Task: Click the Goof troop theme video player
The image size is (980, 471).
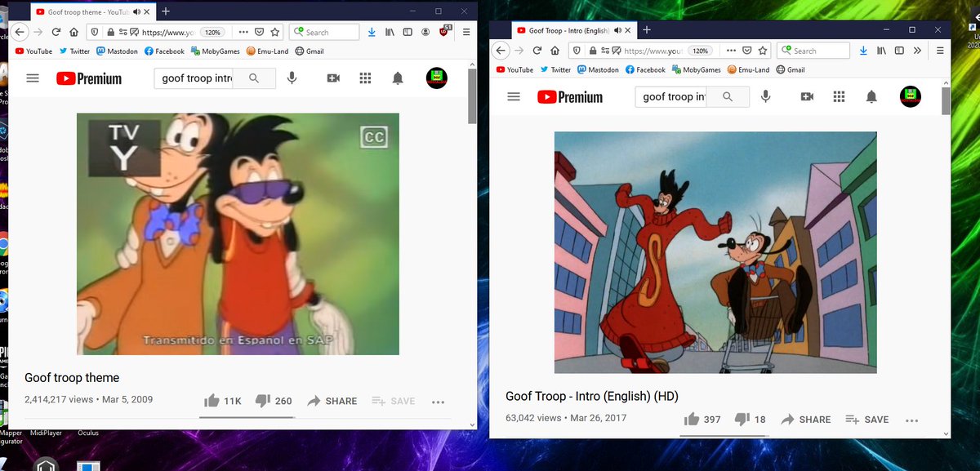Action: click(x=238, y=234)
